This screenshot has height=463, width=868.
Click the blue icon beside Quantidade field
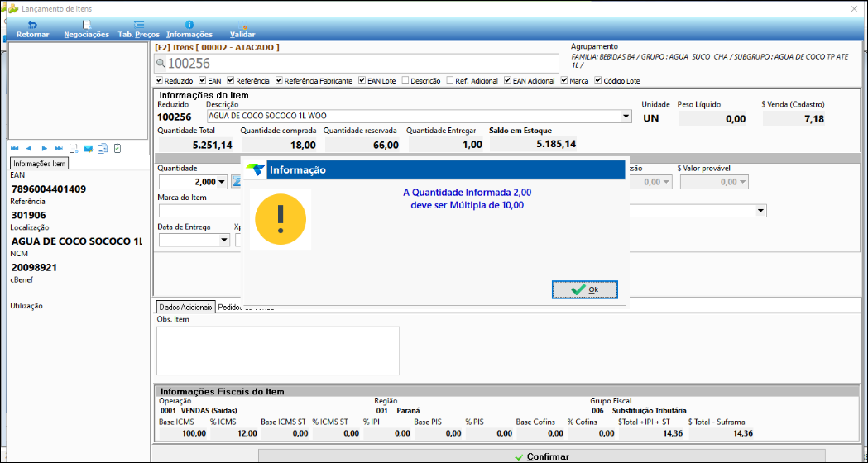click(237, 181)
